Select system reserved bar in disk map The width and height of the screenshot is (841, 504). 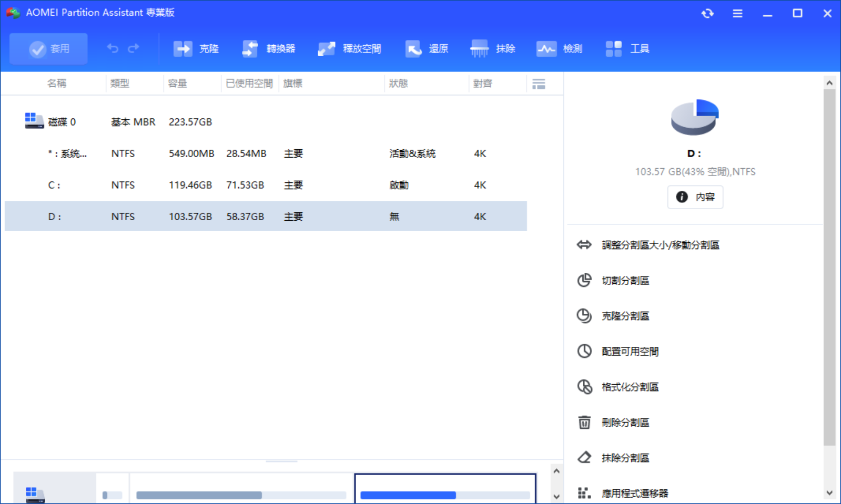coord(113,489)
